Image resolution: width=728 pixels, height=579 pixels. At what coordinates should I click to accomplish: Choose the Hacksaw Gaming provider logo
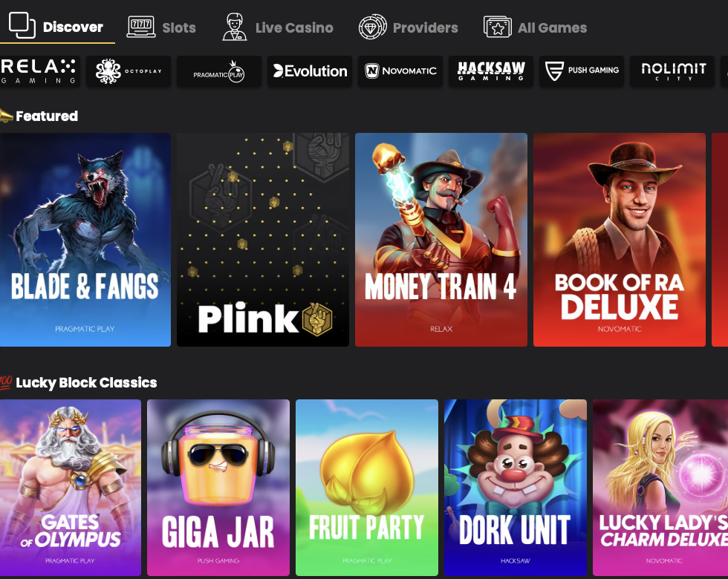click(x=491, y=71)
